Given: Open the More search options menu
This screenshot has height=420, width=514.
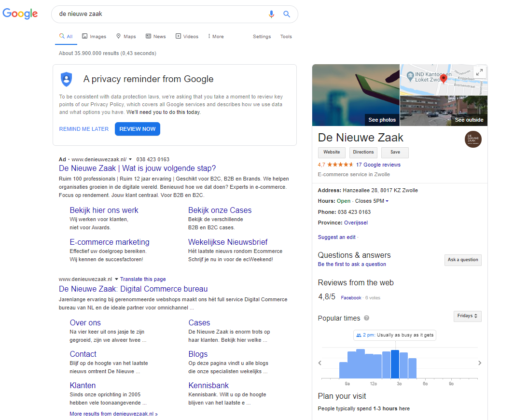Looking at the screenshot, I should [216, 36].
